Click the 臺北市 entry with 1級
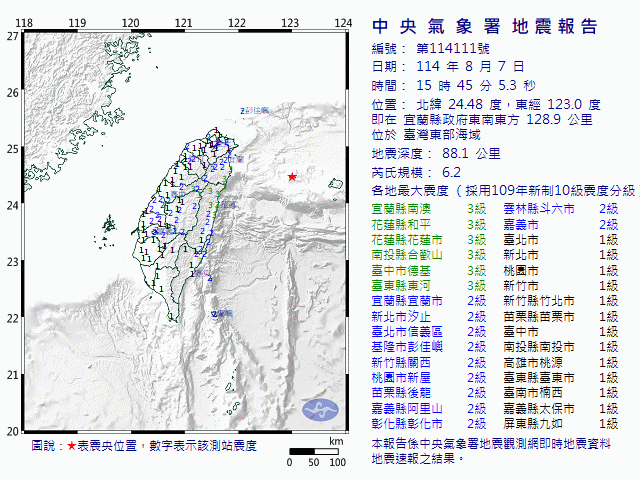This screenshot has width=640, height=480. pos(521,240)
